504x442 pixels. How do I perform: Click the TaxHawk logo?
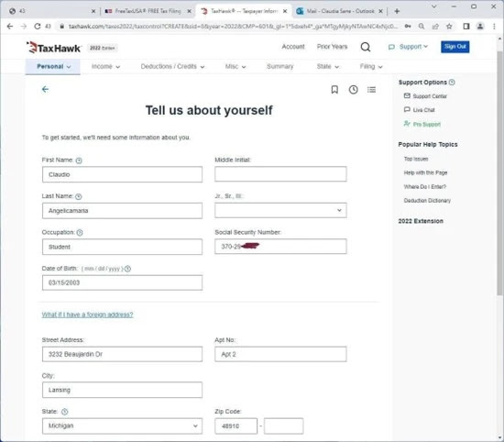point(53,48)
